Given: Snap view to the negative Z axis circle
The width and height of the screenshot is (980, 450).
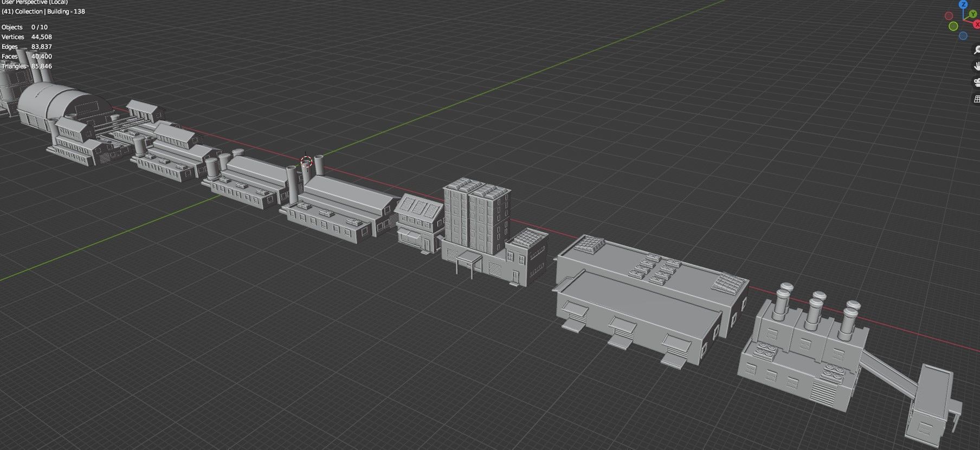Looking at the screenshot, I should [963, 36].
